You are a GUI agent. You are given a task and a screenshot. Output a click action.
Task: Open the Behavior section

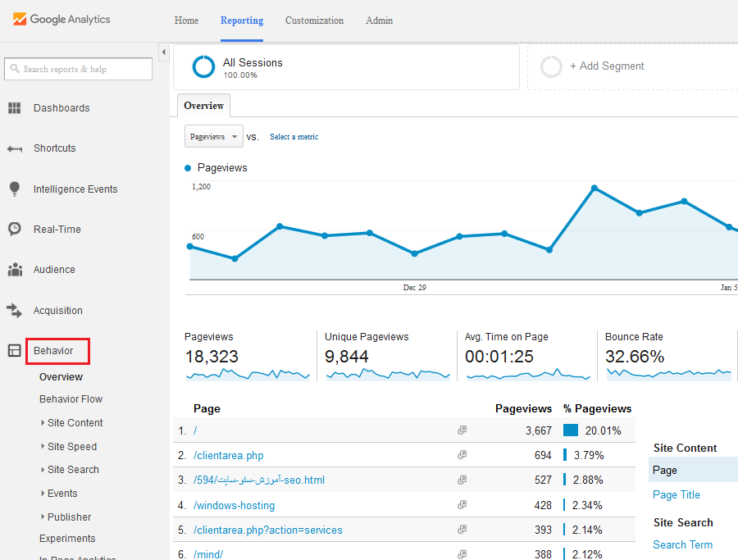53,351
